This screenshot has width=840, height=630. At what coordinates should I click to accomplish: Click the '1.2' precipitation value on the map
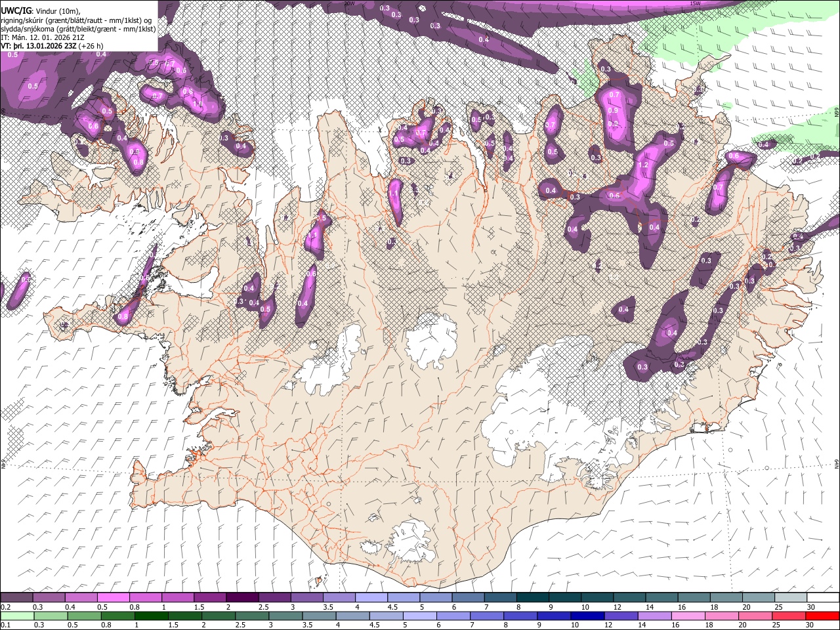[643, 165]
